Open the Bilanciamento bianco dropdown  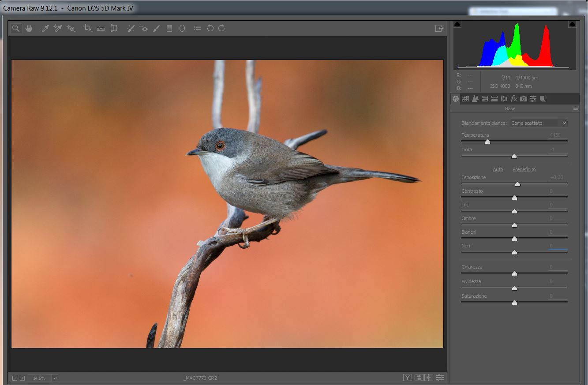539,123
